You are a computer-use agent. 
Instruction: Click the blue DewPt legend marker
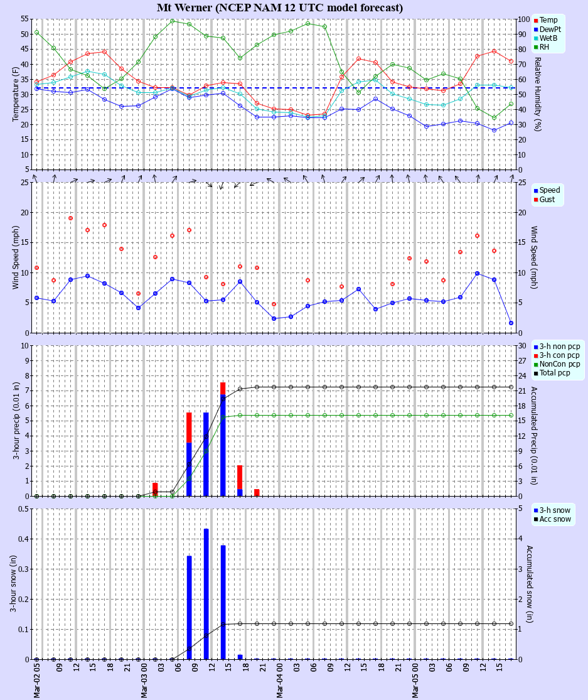536,29
